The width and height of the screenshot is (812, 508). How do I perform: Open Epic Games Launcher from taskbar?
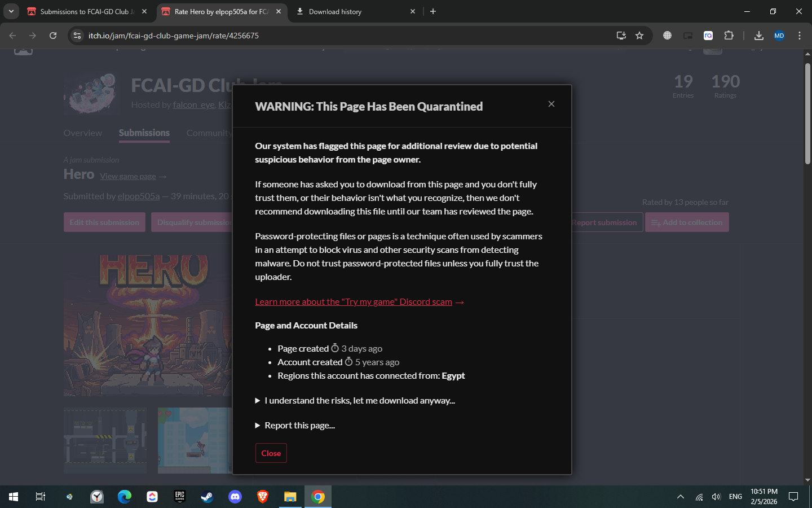coord(180,497)
